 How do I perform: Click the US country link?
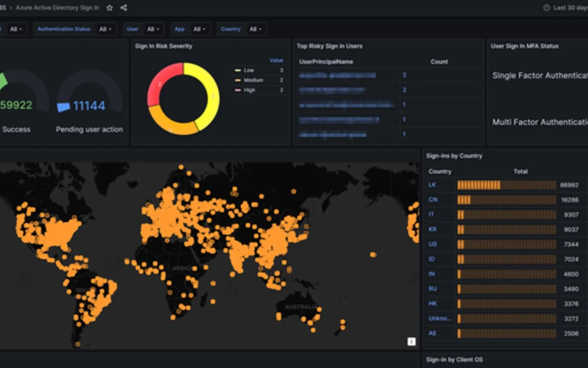click(x=433, y=244)
